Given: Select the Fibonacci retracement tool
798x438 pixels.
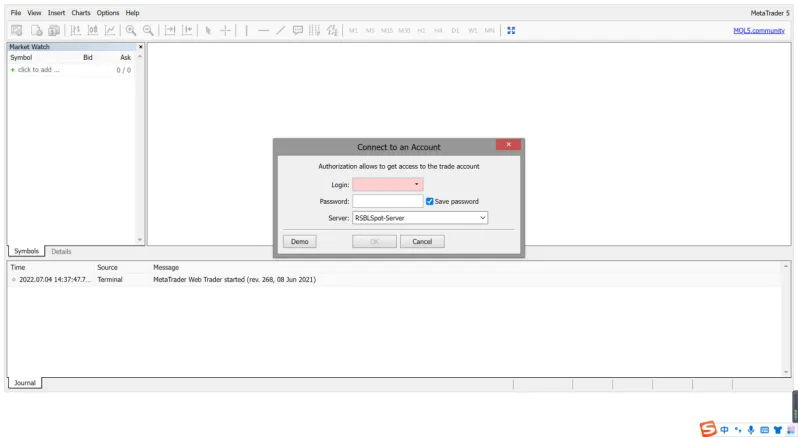Looking at the screenshot, I should tap(315, 31).
